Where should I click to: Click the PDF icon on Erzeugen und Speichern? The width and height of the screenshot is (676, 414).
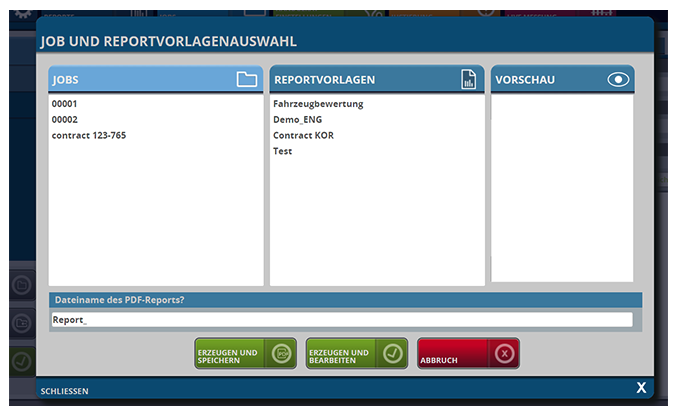[281, 354]
